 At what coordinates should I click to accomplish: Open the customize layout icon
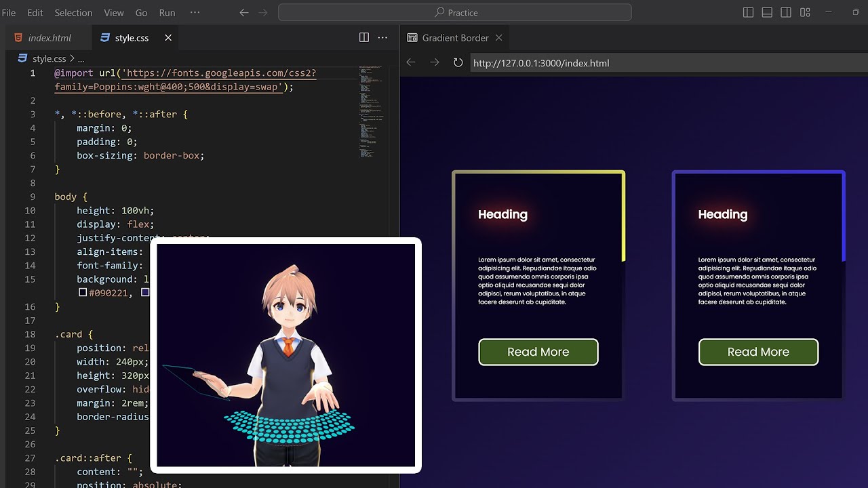(x=805, y=12)
